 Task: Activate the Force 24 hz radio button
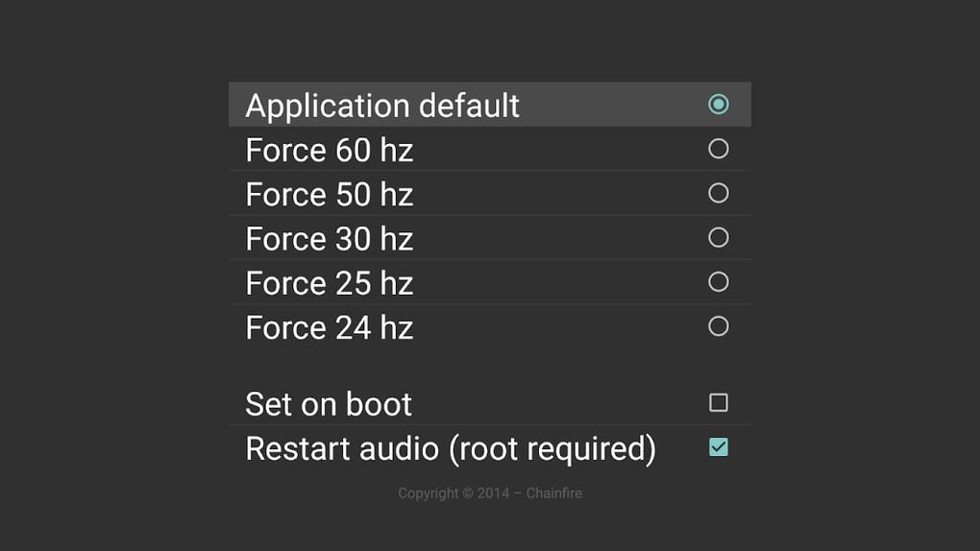click(718, 326)
